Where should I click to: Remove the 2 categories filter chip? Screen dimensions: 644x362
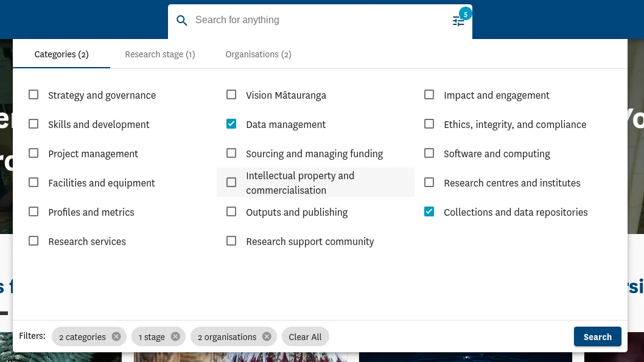(116, 336)
